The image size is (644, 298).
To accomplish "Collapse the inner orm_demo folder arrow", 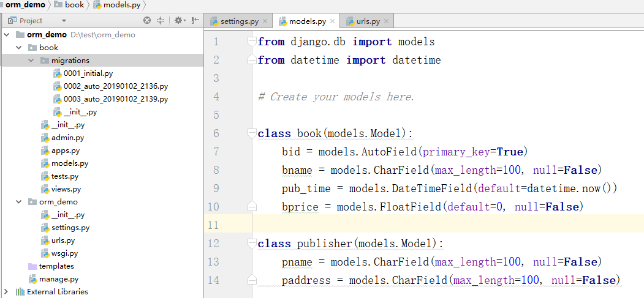I will [x=18, y=202].
